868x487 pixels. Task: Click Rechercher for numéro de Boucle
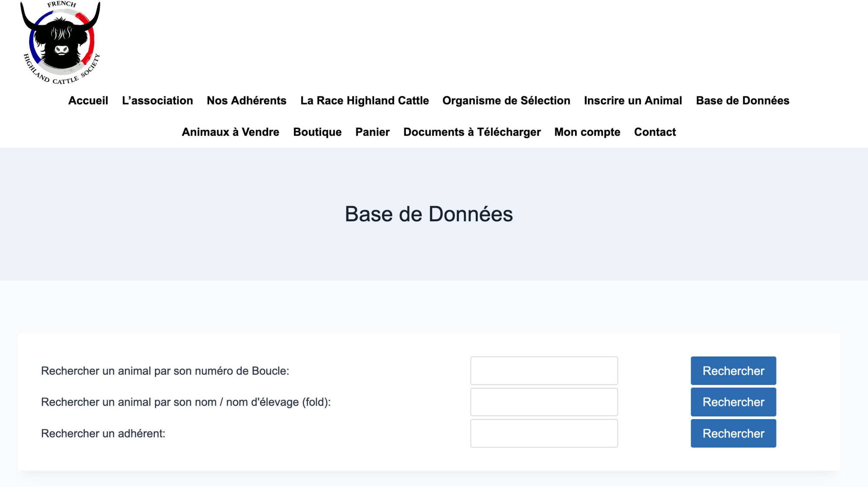tap(733, 371)
